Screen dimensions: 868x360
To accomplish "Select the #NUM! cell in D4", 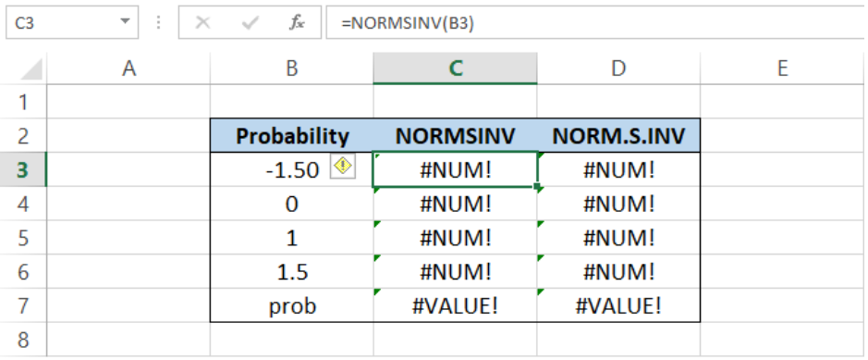I will [x=618, y=204].
